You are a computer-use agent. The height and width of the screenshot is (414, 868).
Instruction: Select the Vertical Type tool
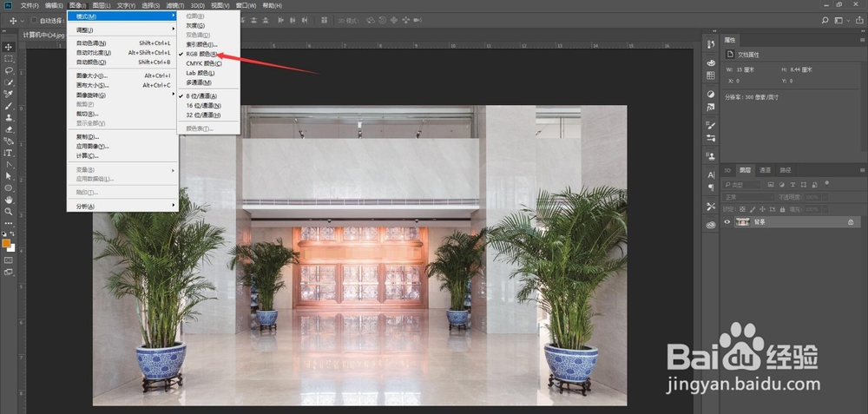[x=9, y=153]
